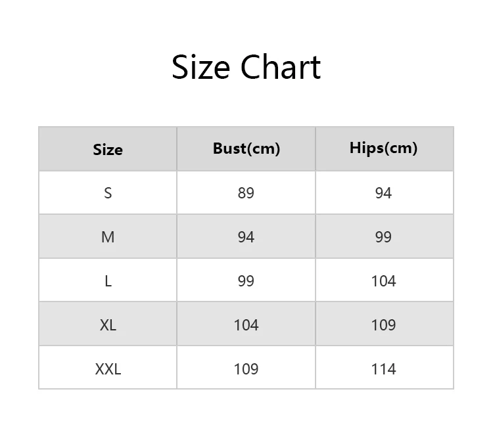This screenshot has width=493, height=448.
Task: Select the hips value 114 in the XXL row
Action: point(383,369)
